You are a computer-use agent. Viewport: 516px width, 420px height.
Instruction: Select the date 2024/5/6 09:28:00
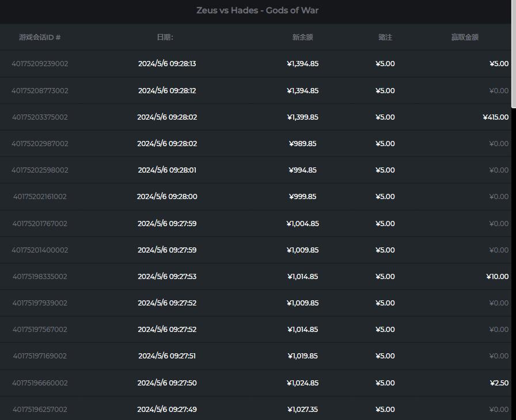coord(167,197)
